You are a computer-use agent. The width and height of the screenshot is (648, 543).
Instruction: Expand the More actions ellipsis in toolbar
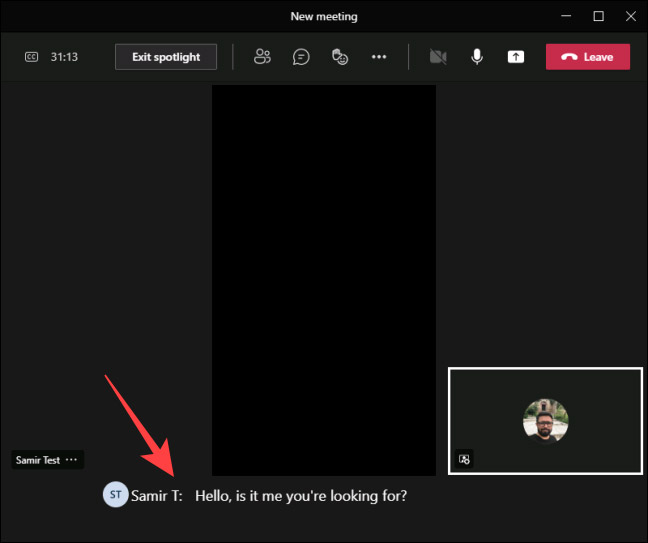coord(379,57)
